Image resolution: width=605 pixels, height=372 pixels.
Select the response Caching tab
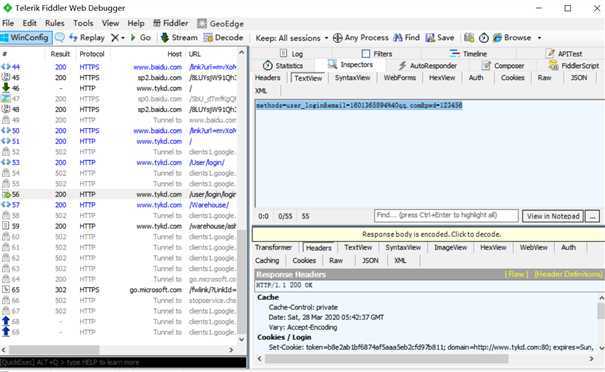point(267,260)
